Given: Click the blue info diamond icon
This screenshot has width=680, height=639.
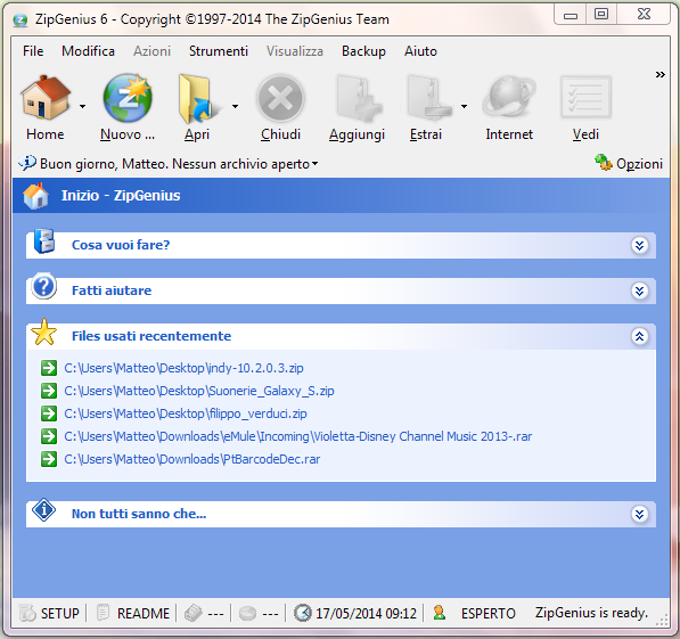Looking at the screenshot, I should click(x=44, y=510).
